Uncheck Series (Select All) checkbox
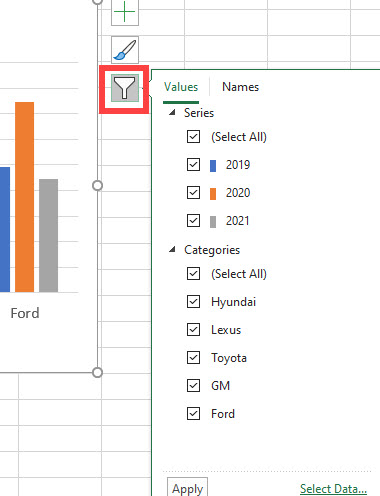 tap(193, 137)
